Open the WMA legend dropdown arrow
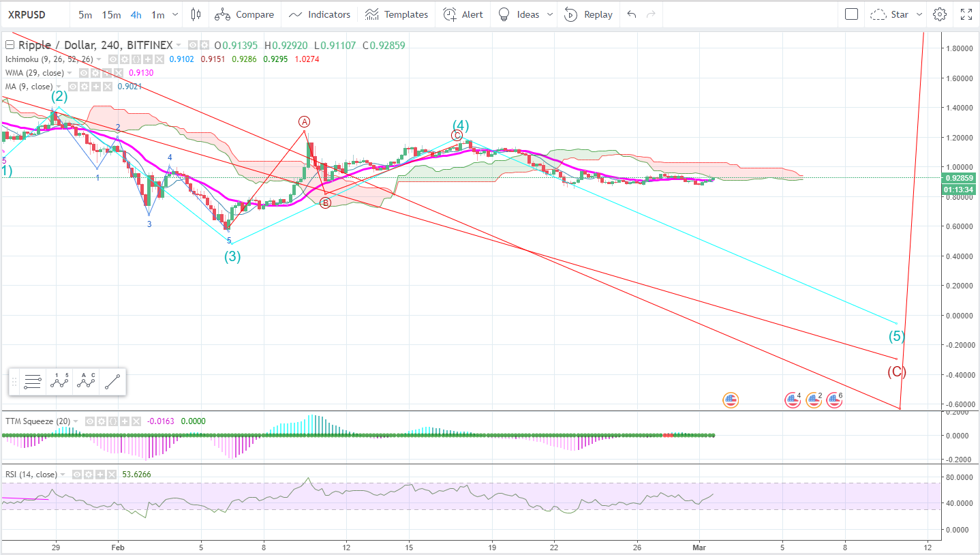 (x=70, y=73)
